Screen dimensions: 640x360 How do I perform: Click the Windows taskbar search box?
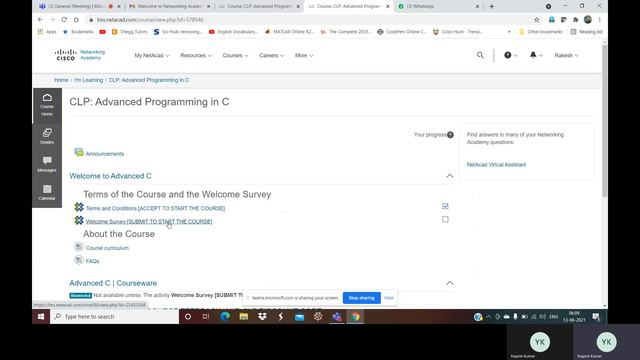(114, 317)
